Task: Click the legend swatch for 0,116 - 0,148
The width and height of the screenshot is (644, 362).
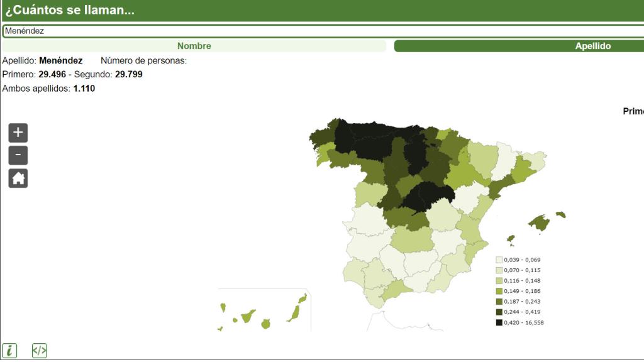Action: (499, 280)
